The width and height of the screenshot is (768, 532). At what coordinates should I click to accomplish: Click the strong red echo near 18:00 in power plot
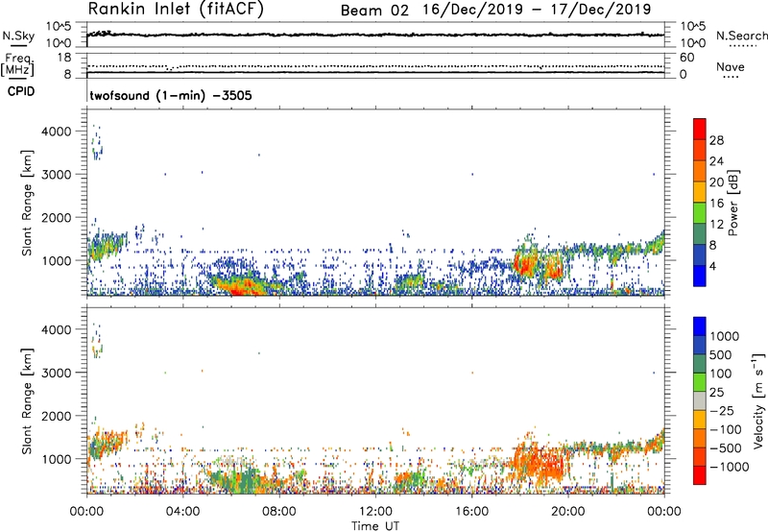(525, 264)
